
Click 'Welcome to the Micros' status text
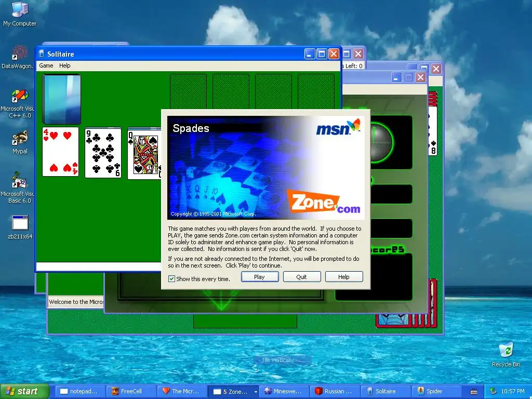(76, 302)
